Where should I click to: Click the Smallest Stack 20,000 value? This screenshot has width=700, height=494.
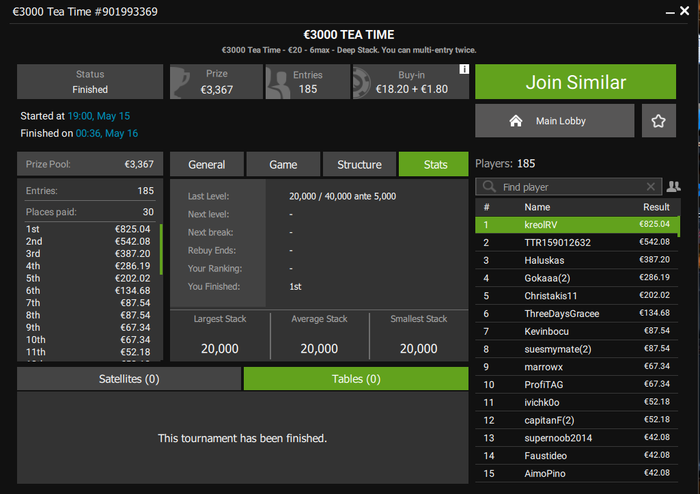tap(419, 349)
